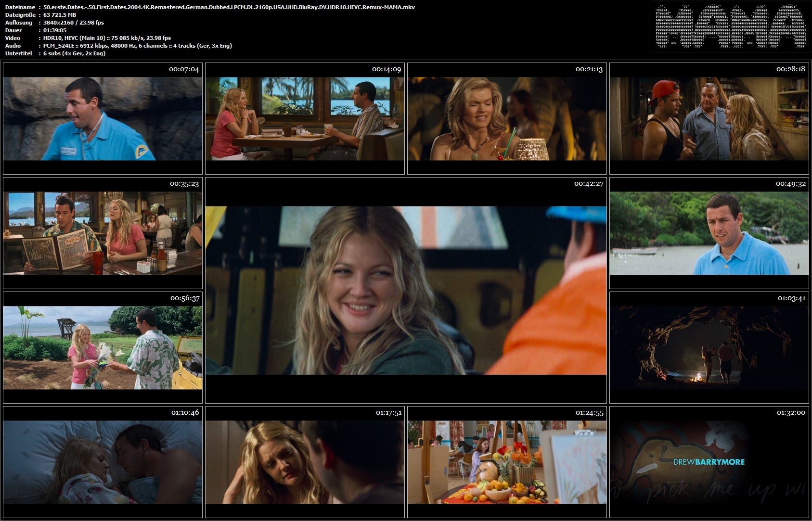The width and height of the screenshot is (812, 521).
Task: Select the .mkv file name text
Action: click(x=229, y=7)
